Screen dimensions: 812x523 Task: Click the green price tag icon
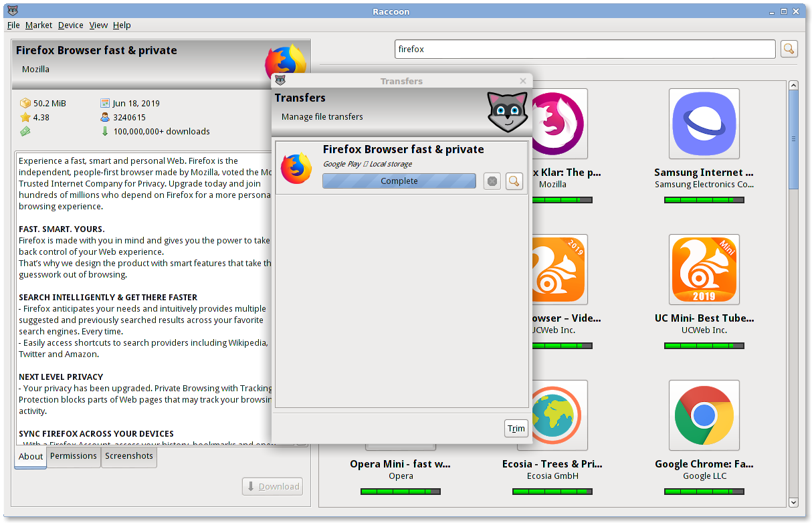(25, 131)
